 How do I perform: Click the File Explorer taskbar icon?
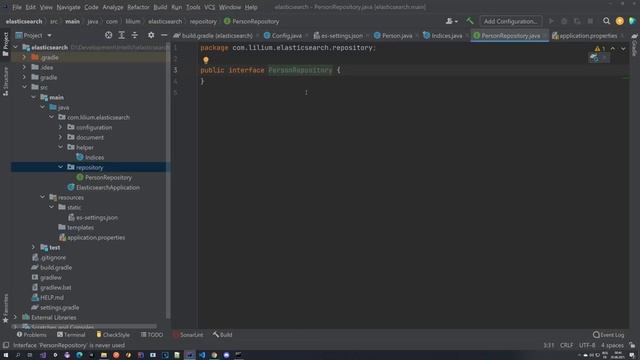coord(104,355)
